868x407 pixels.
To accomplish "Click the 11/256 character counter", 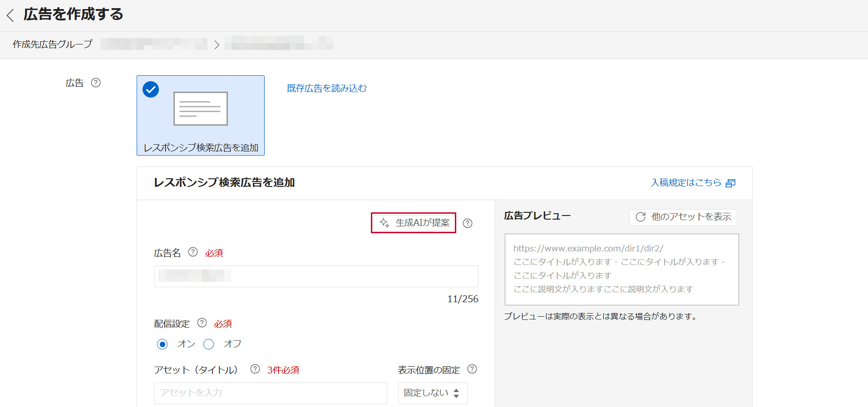I will (463, 299).
